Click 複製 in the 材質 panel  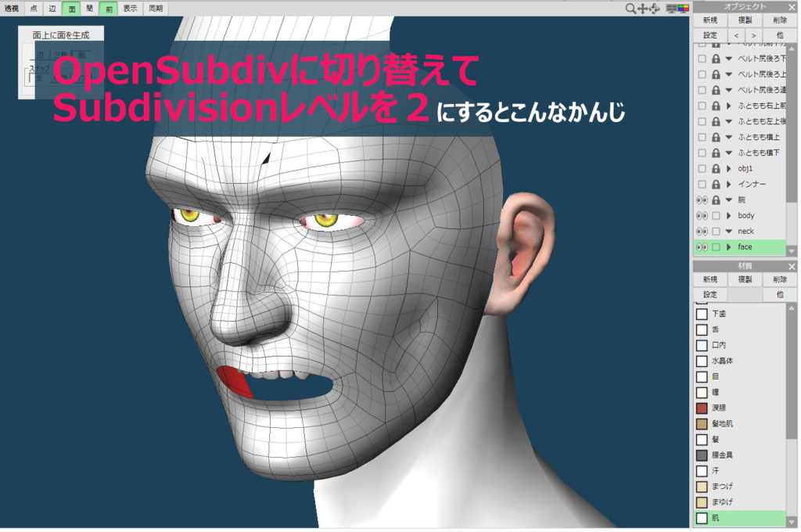[745, 279]
